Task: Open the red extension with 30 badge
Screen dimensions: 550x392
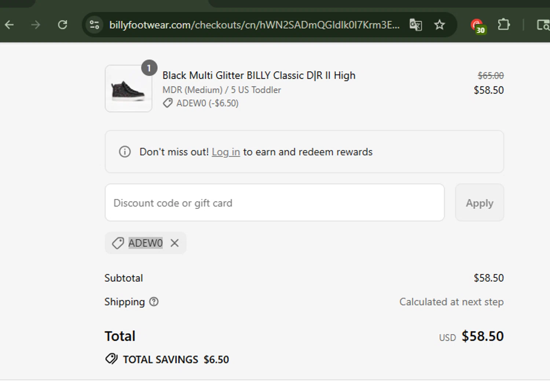Action: click(478, 26)
